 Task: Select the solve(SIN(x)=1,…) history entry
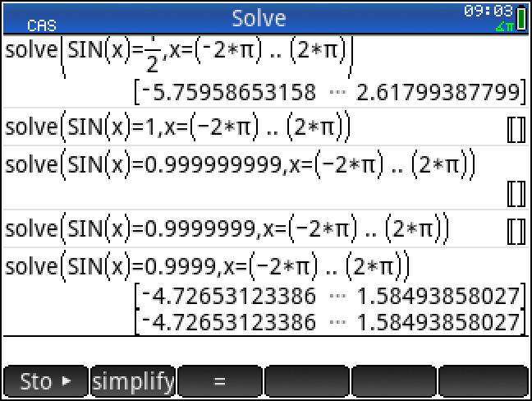pyautogui.click(x=177, y=129)
